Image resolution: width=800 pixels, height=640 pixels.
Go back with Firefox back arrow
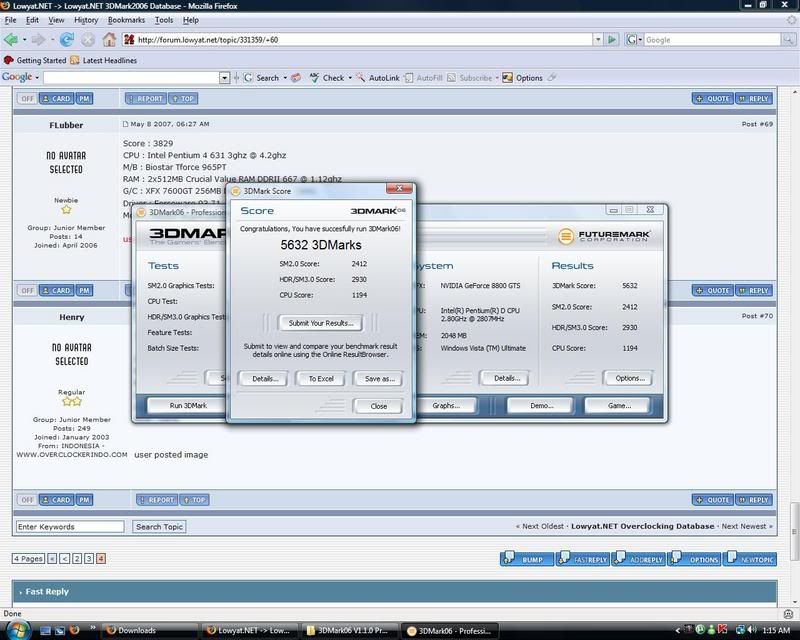pos(10,39)
